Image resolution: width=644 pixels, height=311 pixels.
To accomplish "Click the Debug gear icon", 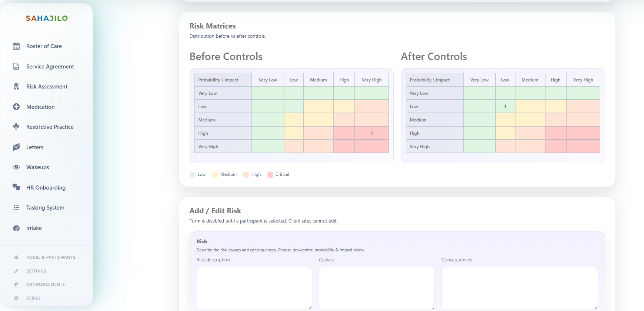I will point(16,298).
